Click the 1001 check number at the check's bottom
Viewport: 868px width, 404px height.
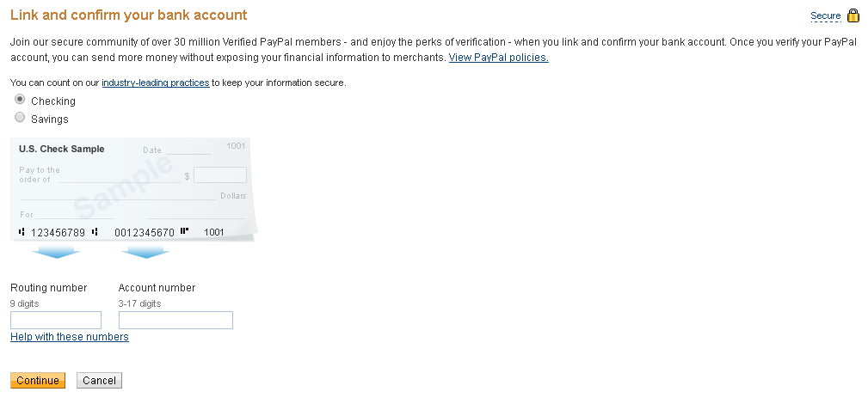pos(214,232)
